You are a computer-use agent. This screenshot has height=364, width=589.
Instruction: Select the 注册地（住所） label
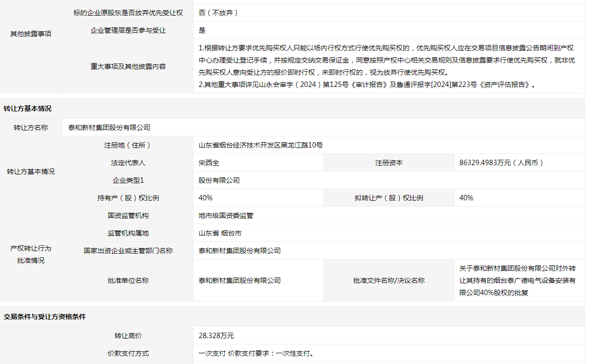tap(128, 145)
